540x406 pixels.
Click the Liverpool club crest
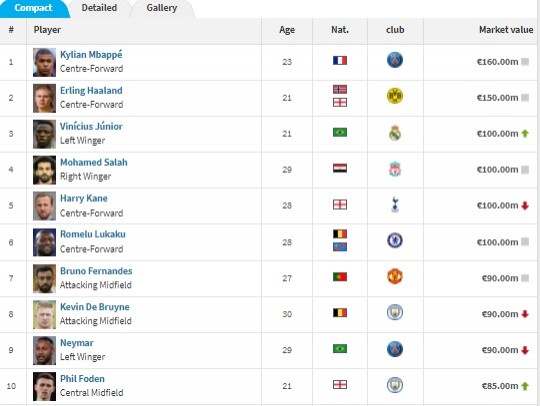click(395, 169)
